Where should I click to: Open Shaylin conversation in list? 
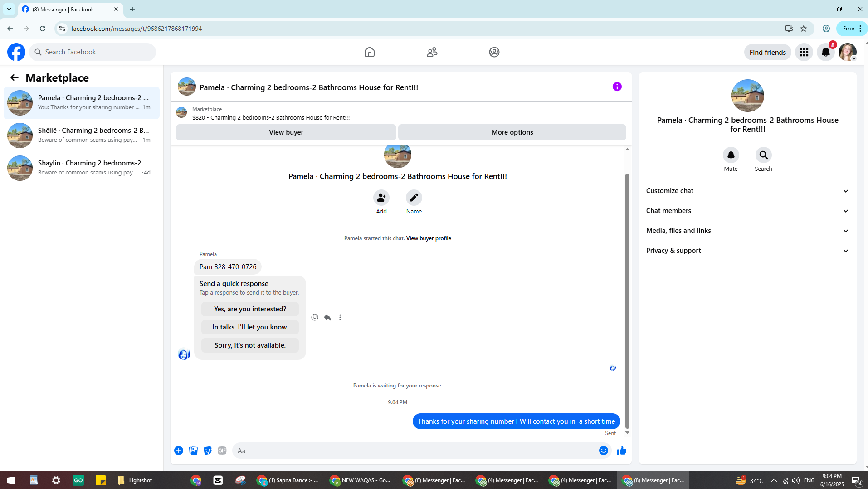pyautogui.click(x=82, y=168)
